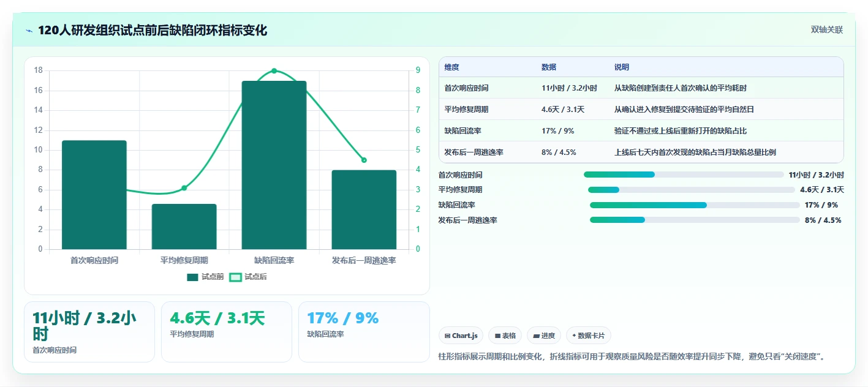
Task: Click description 验证不通过或上线后重新打开的缺陷占比
Action: point(681,131)
